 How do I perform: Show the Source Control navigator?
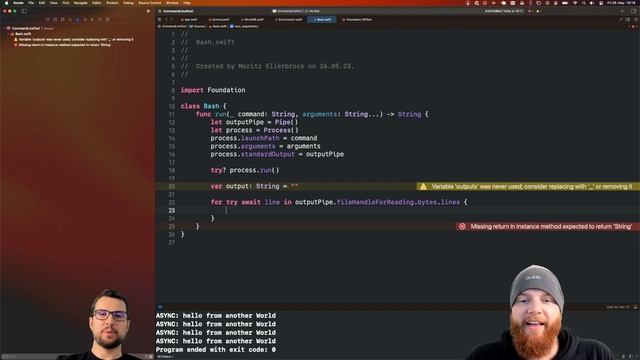(55, 19)
